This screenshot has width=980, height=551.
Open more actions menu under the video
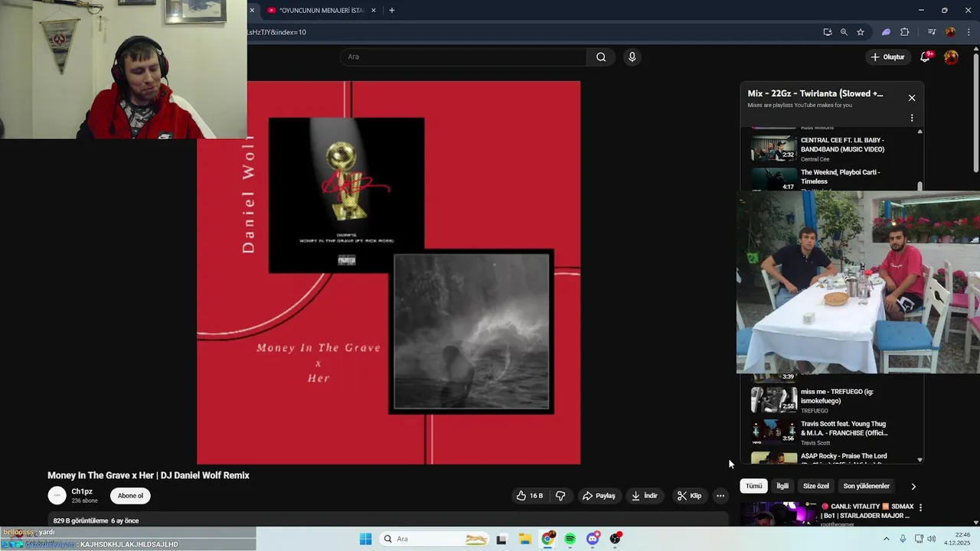tap(720, 496)
